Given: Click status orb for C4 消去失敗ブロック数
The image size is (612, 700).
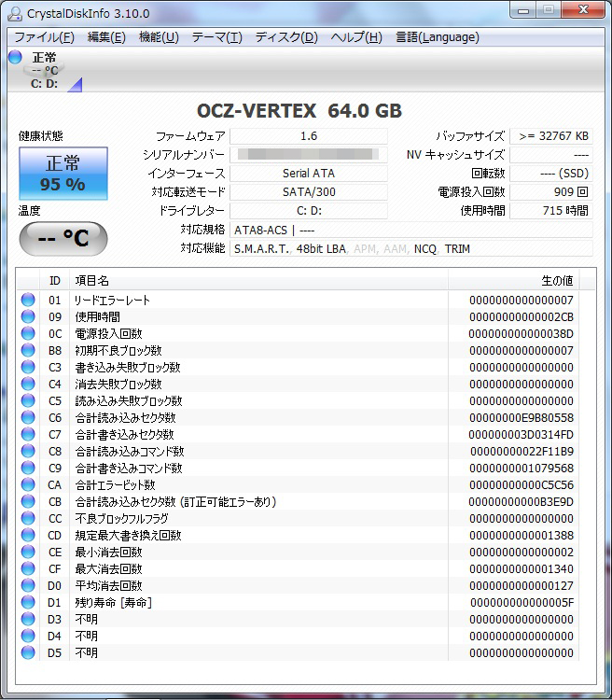Looking at the screenshot, I should tap(28, 384).
